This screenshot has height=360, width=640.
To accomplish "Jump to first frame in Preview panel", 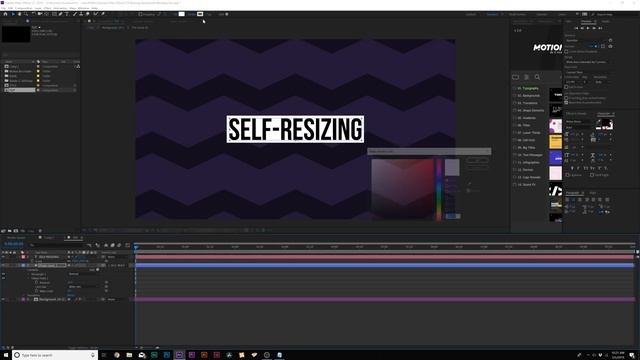I will click(576, 28).
